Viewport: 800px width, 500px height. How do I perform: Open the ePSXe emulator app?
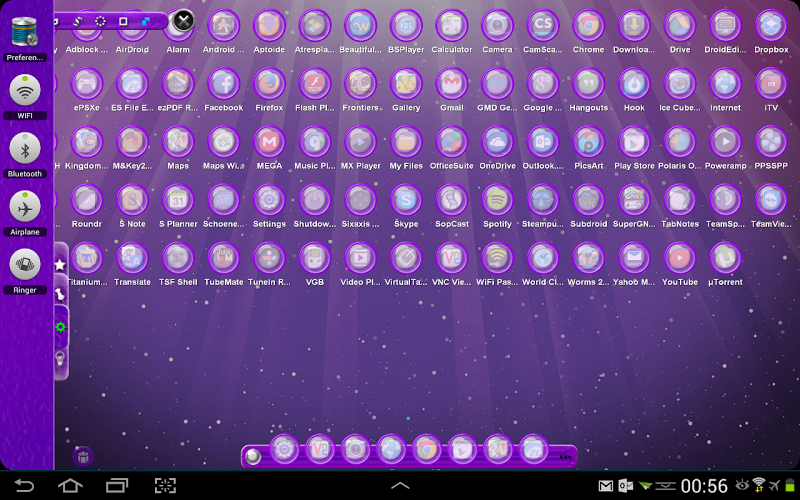pos(87,83)
